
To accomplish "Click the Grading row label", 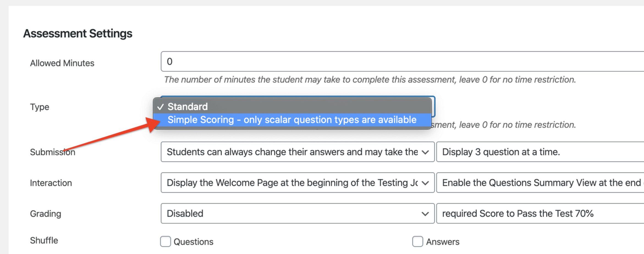I will click(46, 213).
